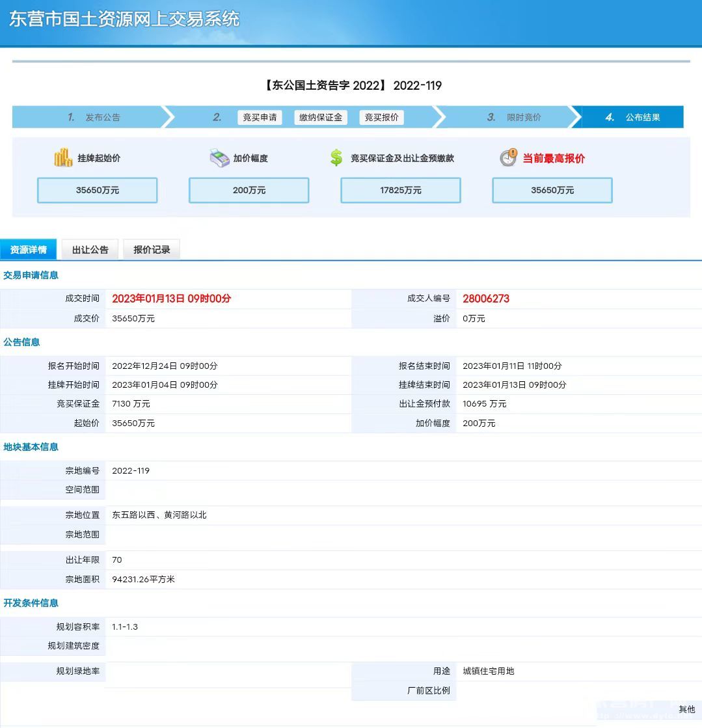Open the 出让公告 tab
Screen dimensions: 702x728
[x=90, y=250]
